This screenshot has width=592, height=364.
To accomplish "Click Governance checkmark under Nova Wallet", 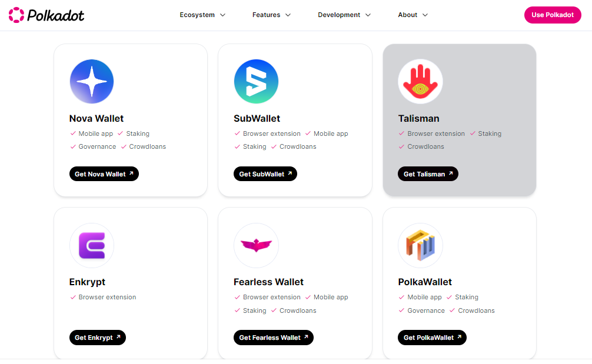I will coord(73,147).
